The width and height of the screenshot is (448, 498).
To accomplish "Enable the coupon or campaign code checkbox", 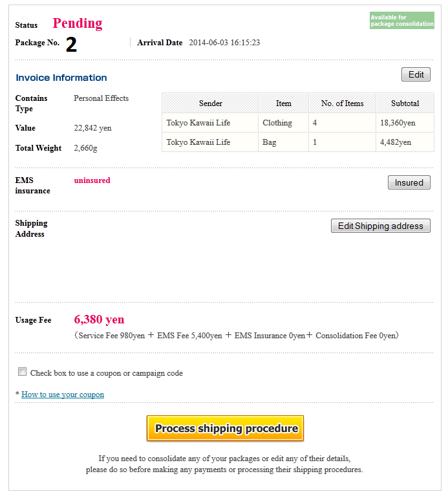I will tap(23, 372).
